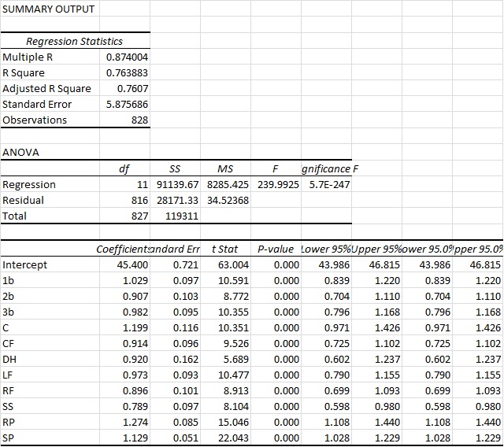Viewport: 504px width, 447px height.
Task: Click the 3b t Stat 10.355
Action: [x=233, y=312]
